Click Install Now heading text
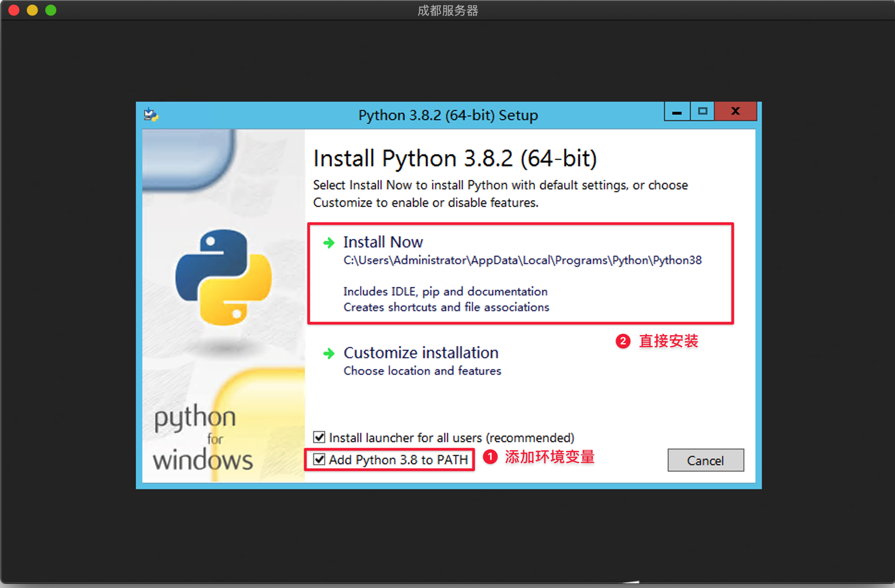 pos(383,242)
